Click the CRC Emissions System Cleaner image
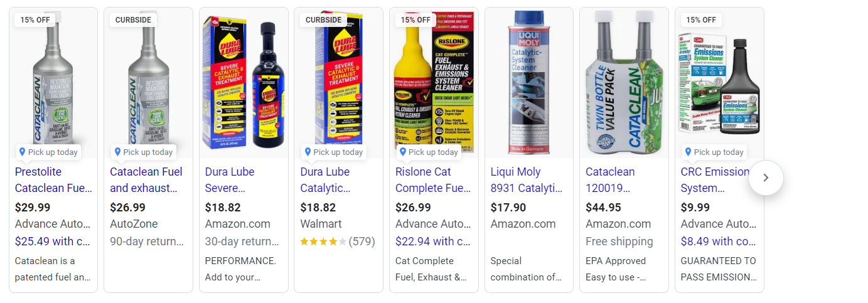 tap(719, 82)
